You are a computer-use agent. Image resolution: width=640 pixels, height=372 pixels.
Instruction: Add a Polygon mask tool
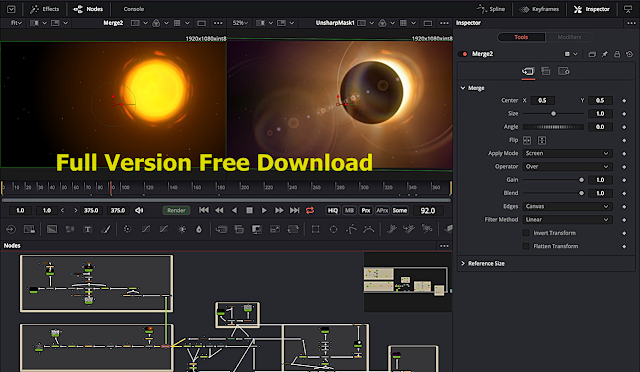click(x=351, y=229)
